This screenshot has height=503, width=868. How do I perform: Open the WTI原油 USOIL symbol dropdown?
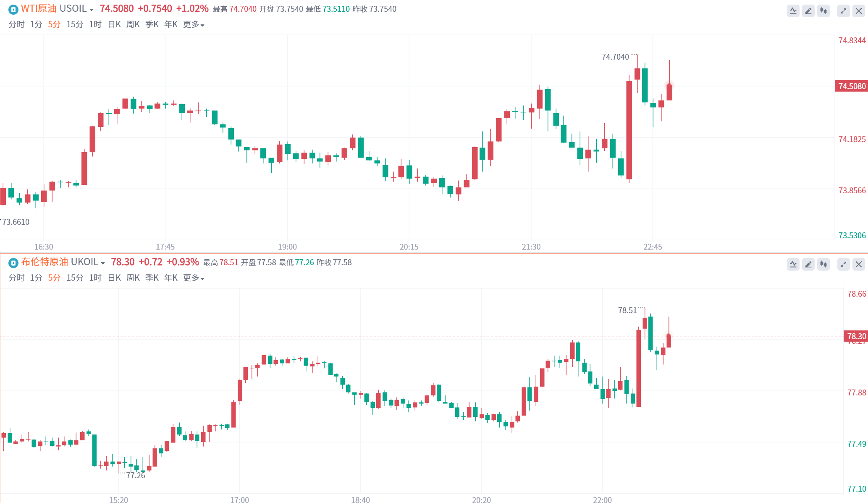(91, 10)
